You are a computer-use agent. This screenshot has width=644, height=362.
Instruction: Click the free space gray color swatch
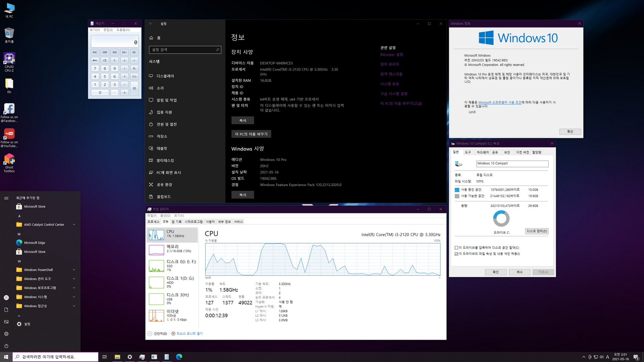457,196
